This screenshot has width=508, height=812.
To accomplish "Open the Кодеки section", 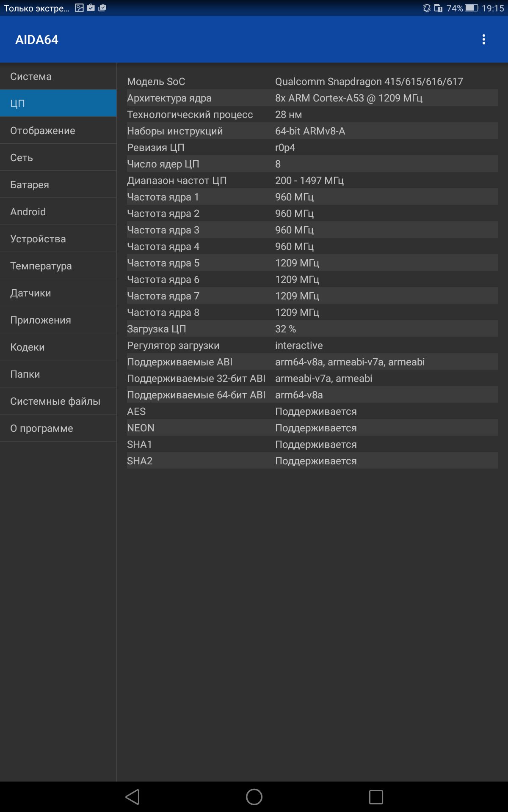I will (x=58, y=347).
